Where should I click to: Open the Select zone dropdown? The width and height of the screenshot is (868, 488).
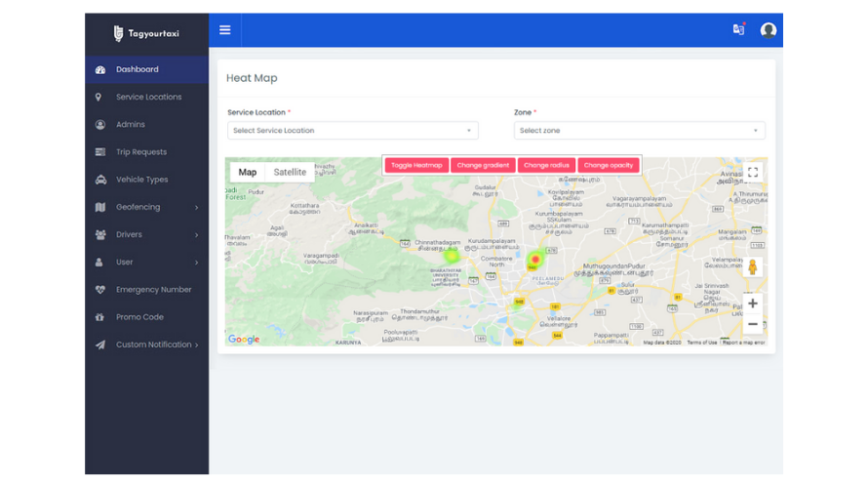point(640,131)
